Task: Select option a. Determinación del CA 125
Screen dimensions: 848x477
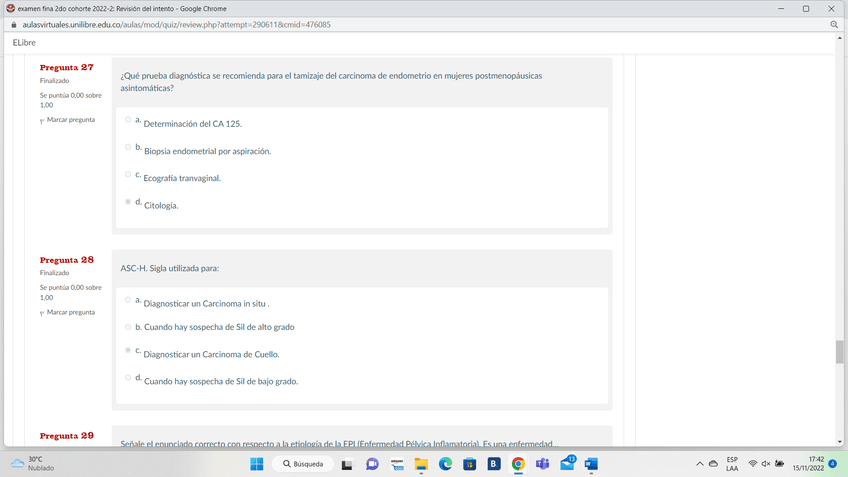Action: (x=128, y=120)
